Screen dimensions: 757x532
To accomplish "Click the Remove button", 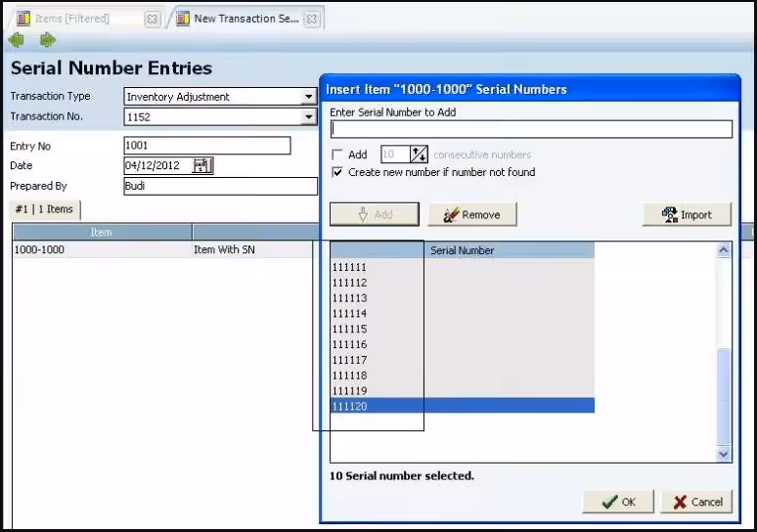I will pos(471,214).
